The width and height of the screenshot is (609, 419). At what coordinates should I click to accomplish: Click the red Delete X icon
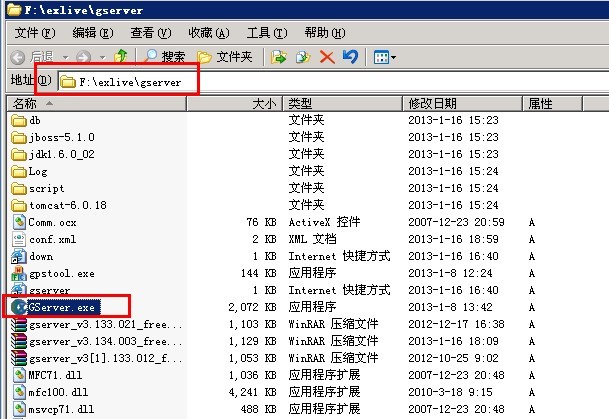[x=326, y=57]
